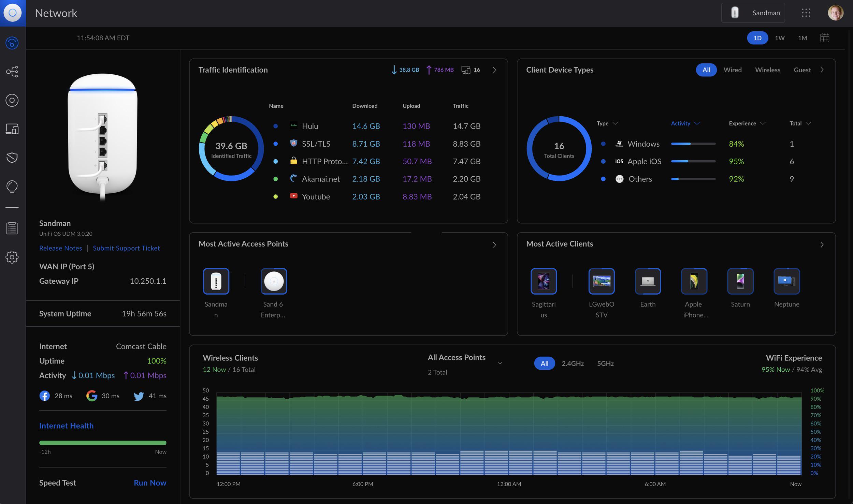Run Now speed test
Image resolution: width=853 pixels, height=504 pixels.
(x=150, y=483)
